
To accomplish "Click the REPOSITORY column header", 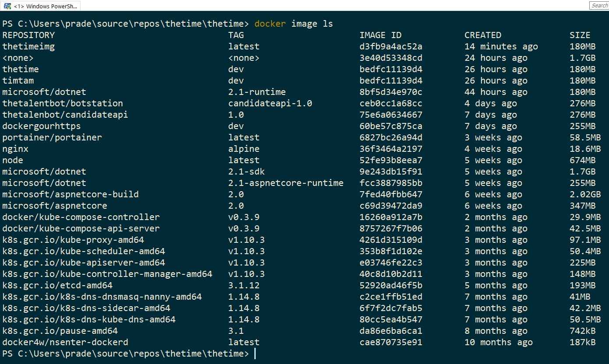I will (x=28, y=35).
